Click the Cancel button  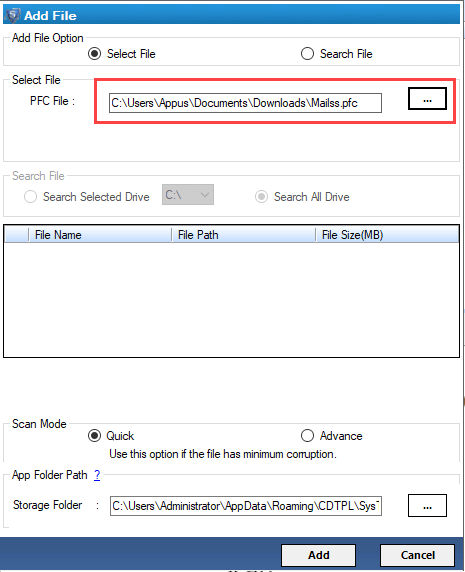tap(417, 555)
